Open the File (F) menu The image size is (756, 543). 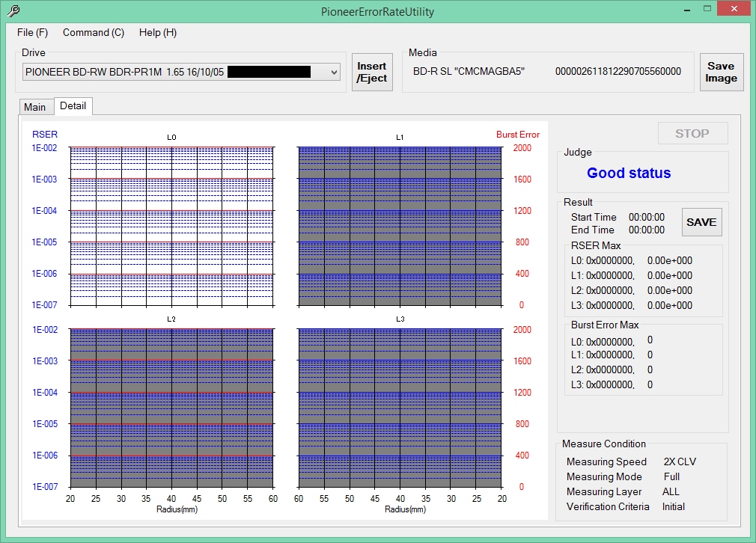(x=32, y=33)
